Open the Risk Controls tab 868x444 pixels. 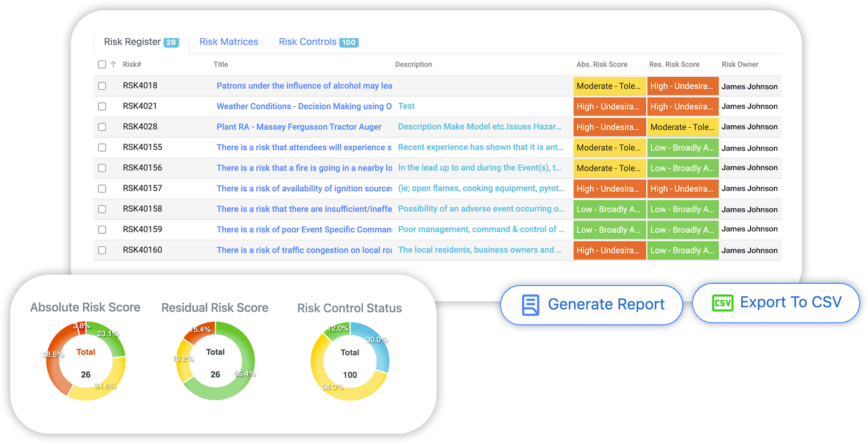[308, 42]
